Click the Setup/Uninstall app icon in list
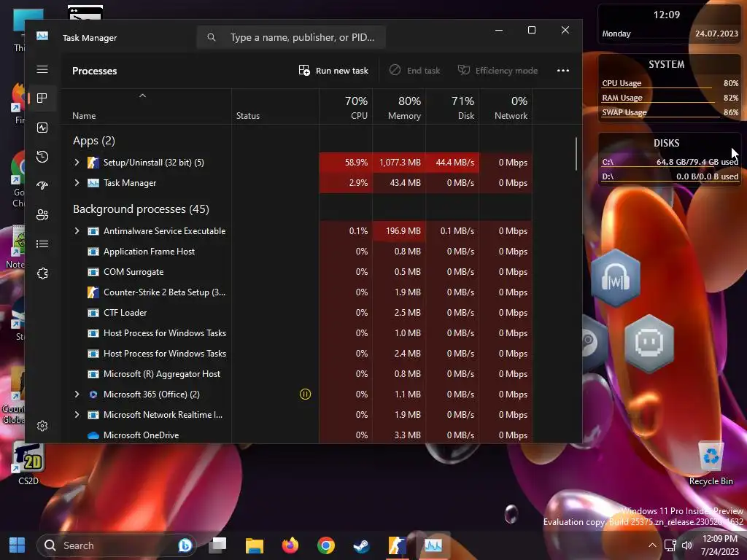The width and height of the screenshot is (747, 560). [x=93, y=163]
